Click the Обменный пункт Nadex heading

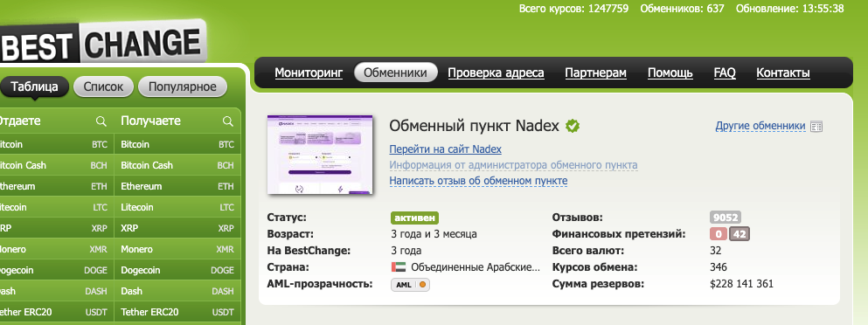tap(475, 126)
